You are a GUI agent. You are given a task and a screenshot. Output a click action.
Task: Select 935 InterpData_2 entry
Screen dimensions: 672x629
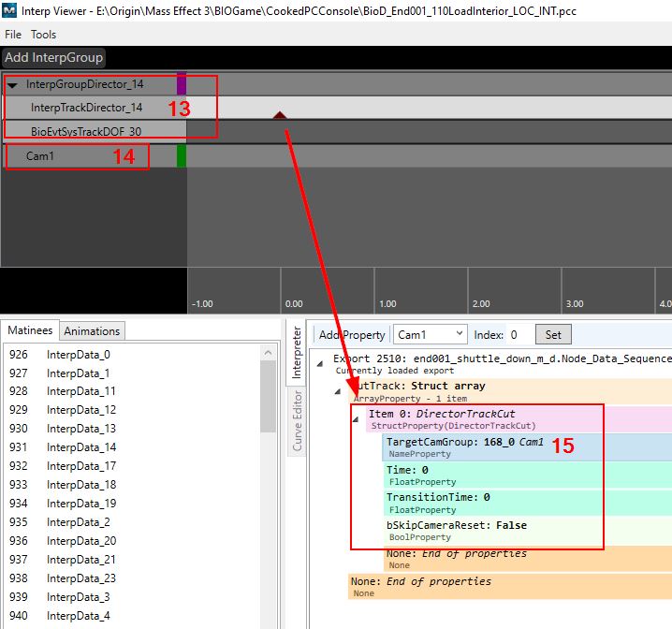click(131, 522)
